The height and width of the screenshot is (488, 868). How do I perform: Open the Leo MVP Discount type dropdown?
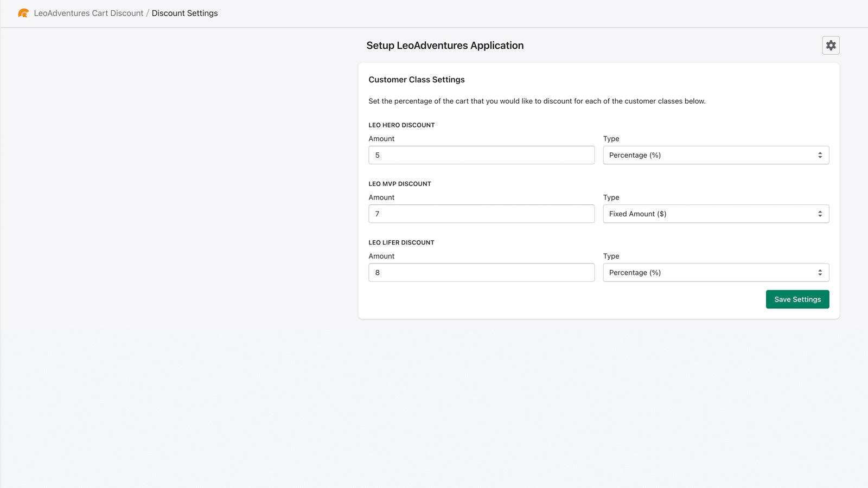[716, 214]
